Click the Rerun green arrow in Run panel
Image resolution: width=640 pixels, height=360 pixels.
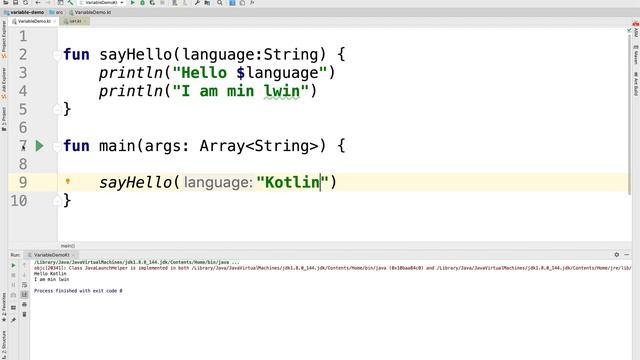pyautogui.click(x=13, y=265)
